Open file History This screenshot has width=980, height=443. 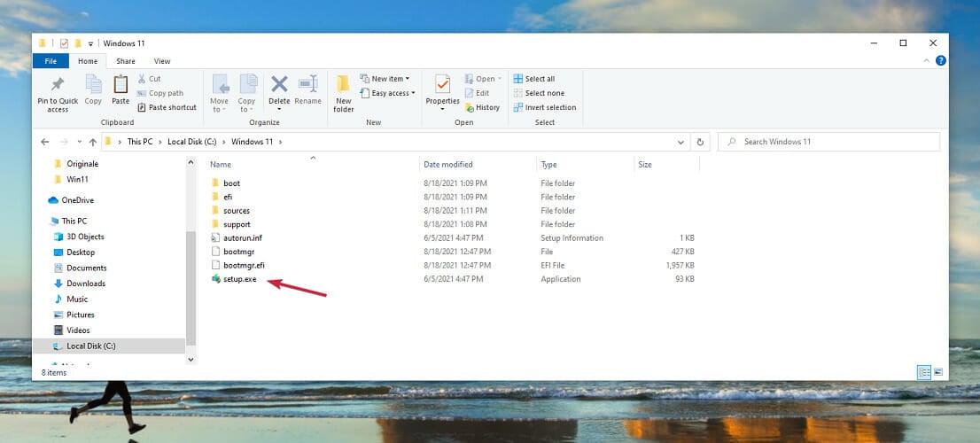click(483, 107)
